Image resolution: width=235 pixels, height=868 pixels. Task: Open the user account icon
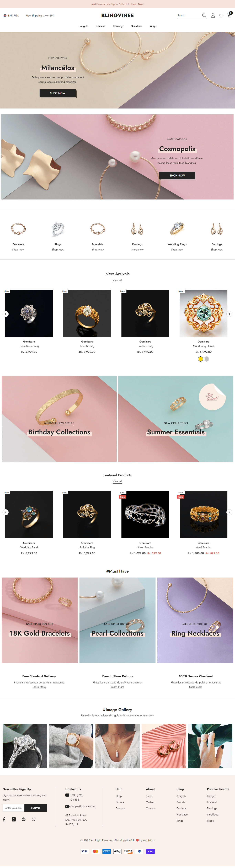click(213, 15)
